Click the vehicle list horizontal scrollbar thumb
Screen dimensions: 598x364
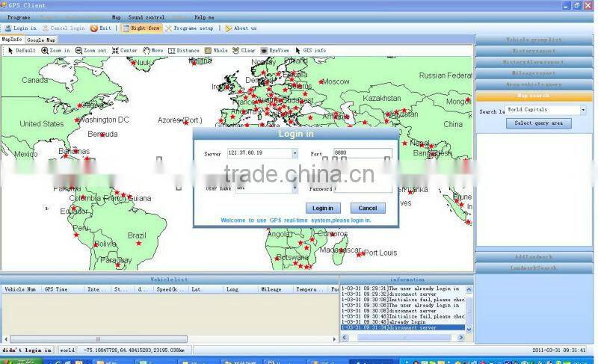point(99,339)
